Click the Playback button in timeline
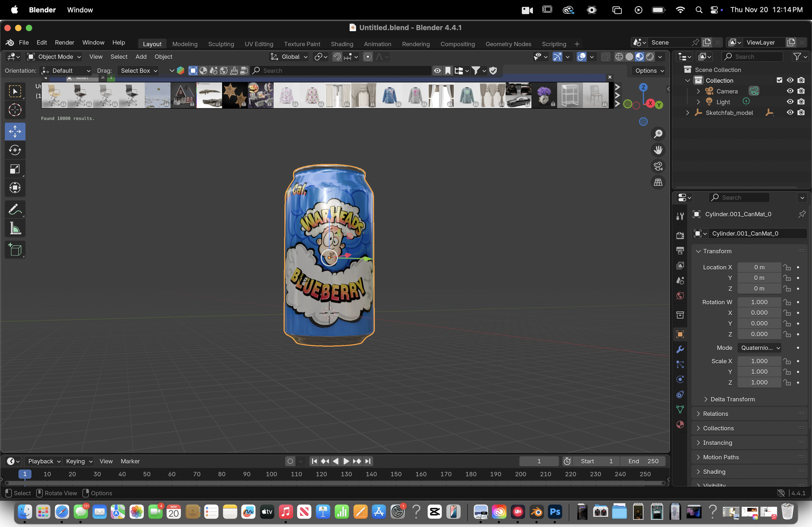 coord(44,461)
